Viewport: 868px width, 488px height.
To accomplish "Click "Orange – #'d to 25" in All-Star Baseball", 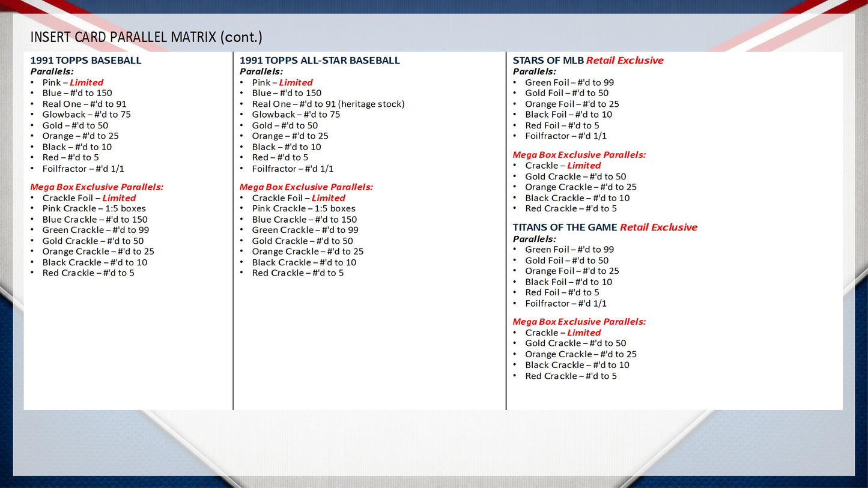I will click(290, 136).
